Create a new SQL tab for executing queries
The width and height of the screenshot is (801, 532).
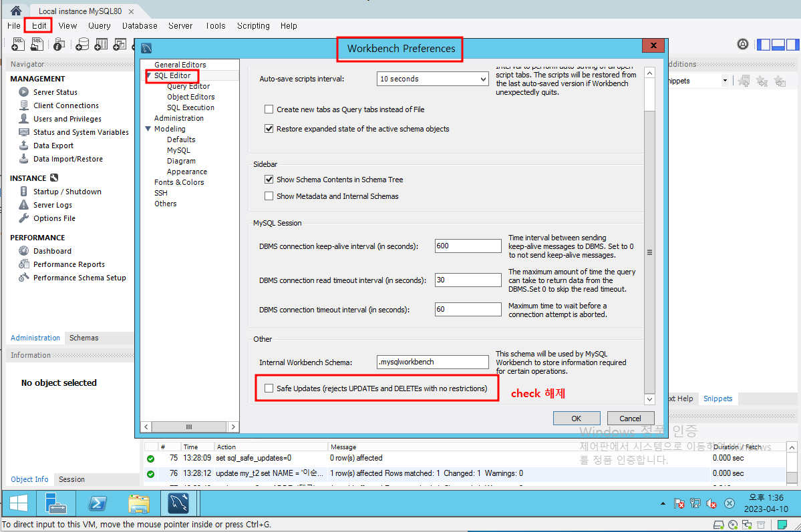pyautogui.click(x=17, y=43)
